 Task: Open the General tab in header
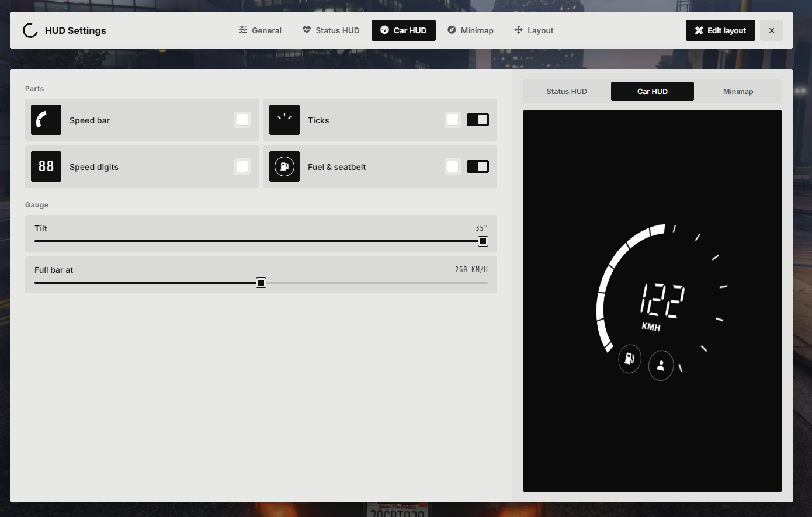click(260, 30)
